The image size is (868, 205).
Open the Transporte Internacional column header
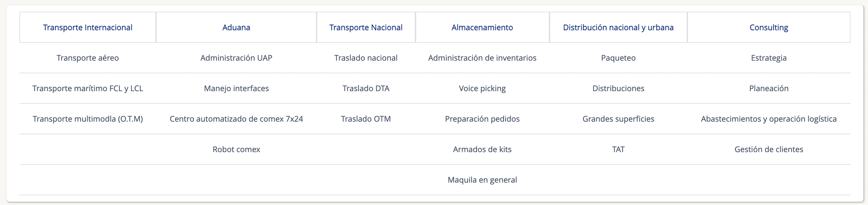pos(88,28)
